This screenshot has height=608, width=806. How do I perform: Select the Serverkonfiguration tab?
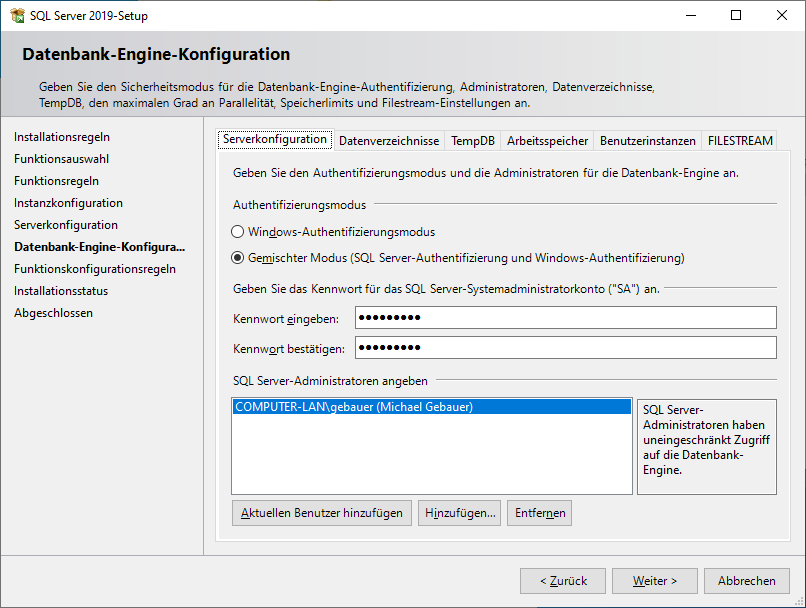pyautogui.click(x=275, y=140)
